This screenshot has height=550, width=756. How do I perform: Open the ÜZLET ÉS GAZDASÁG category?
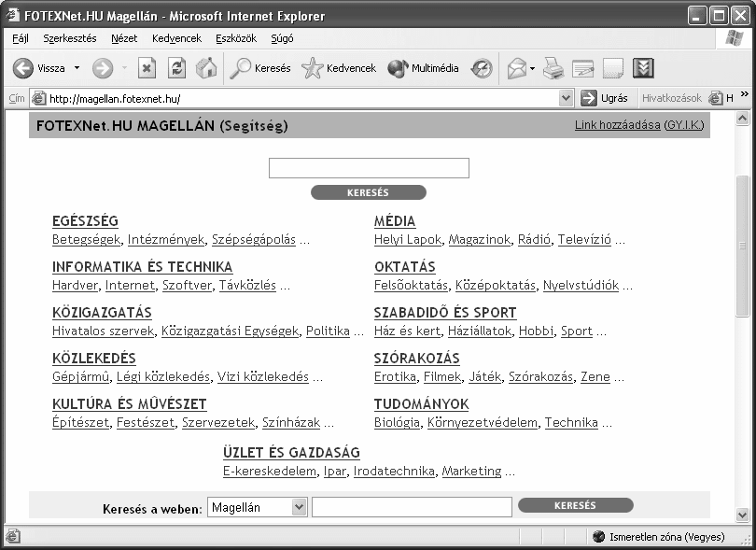[292, 453]
